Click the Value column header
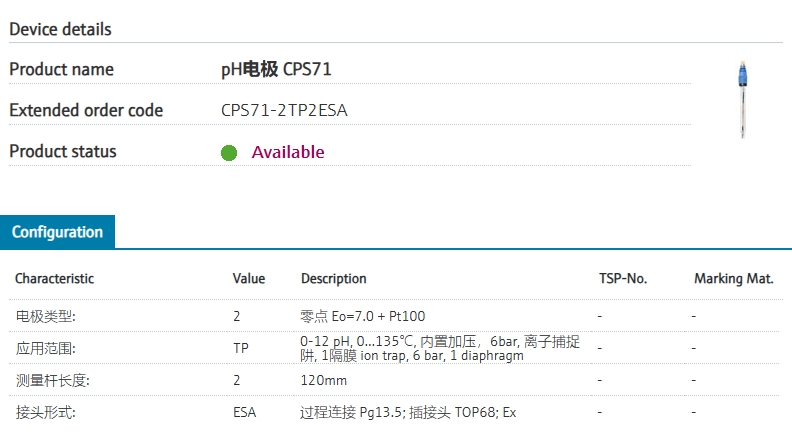 [249, 279]
